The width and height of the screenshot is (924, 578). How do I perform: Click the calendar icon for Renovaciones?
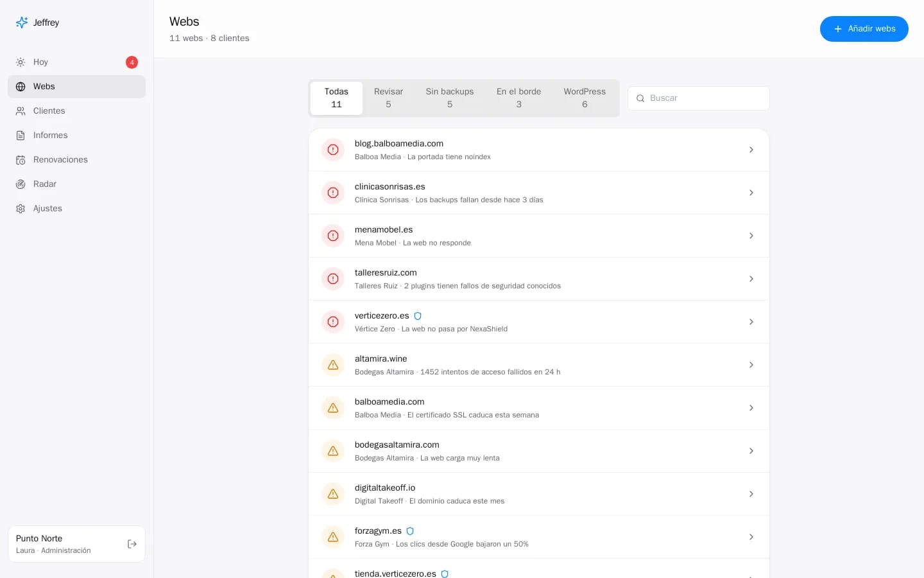coord(21,160)
